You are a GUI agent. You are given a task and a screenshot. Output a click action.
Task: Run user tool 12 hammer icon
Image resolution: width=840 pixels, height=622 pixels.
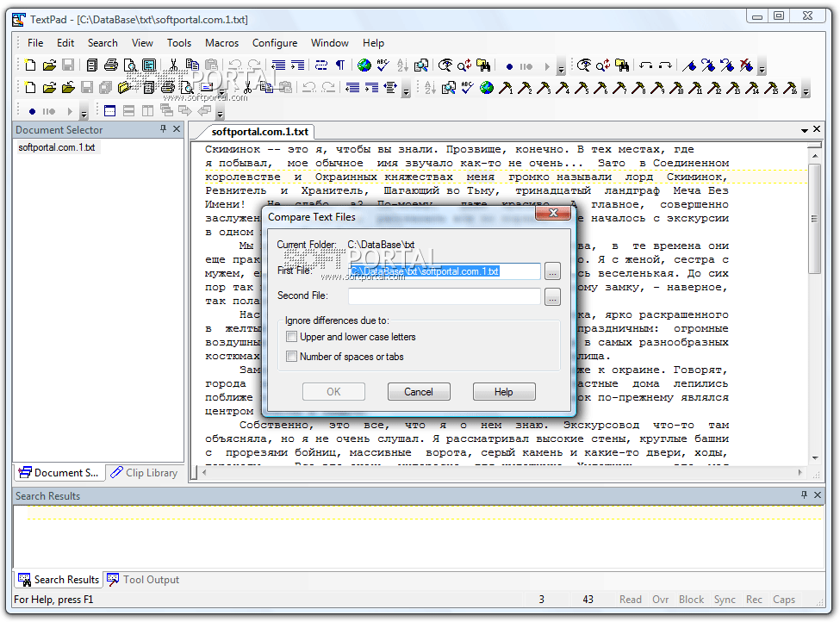[714, 88]
